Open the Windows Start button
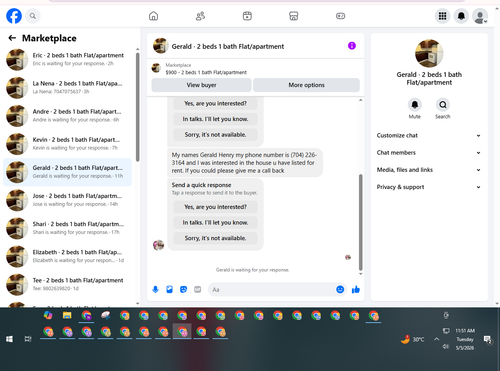 tap(9, 339)
